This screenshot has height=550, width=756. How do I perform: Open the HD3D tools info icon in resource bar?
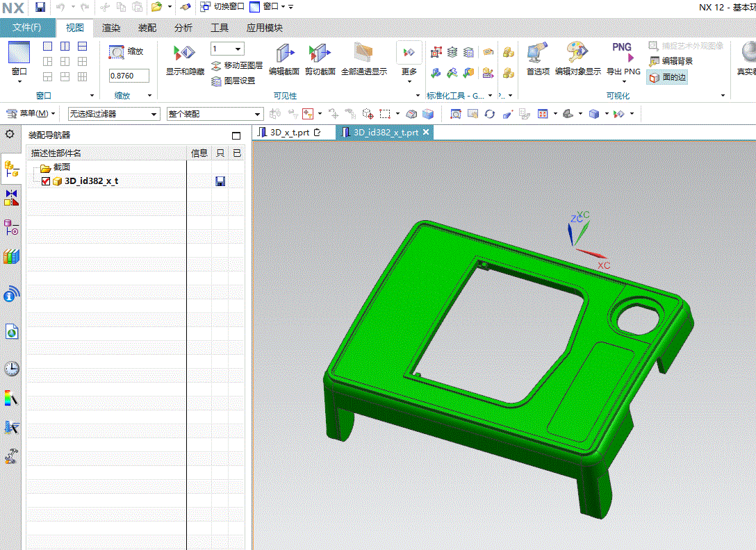coord(12,294)
